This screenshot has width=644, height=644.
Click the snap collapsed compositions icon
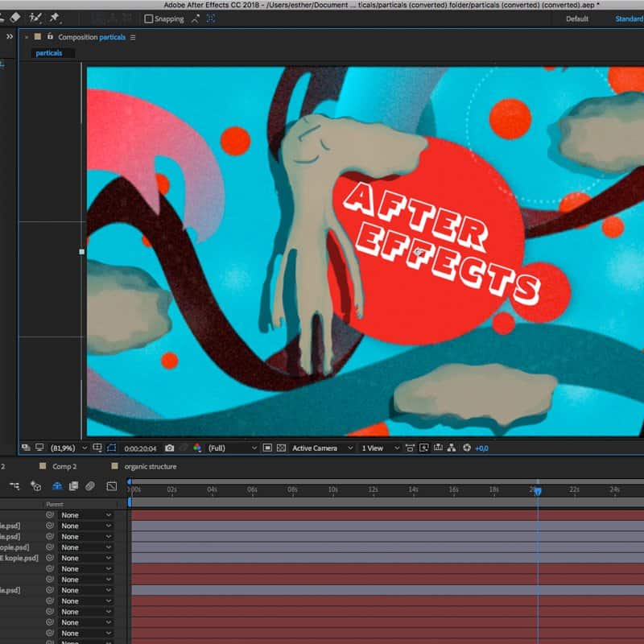(211, 19)
